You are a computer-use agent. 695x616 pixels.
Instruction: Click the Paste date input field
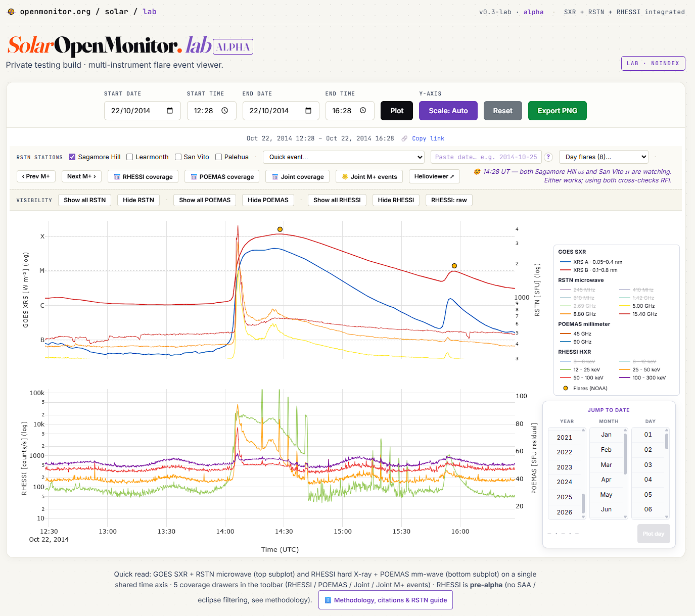coord(486,157)
